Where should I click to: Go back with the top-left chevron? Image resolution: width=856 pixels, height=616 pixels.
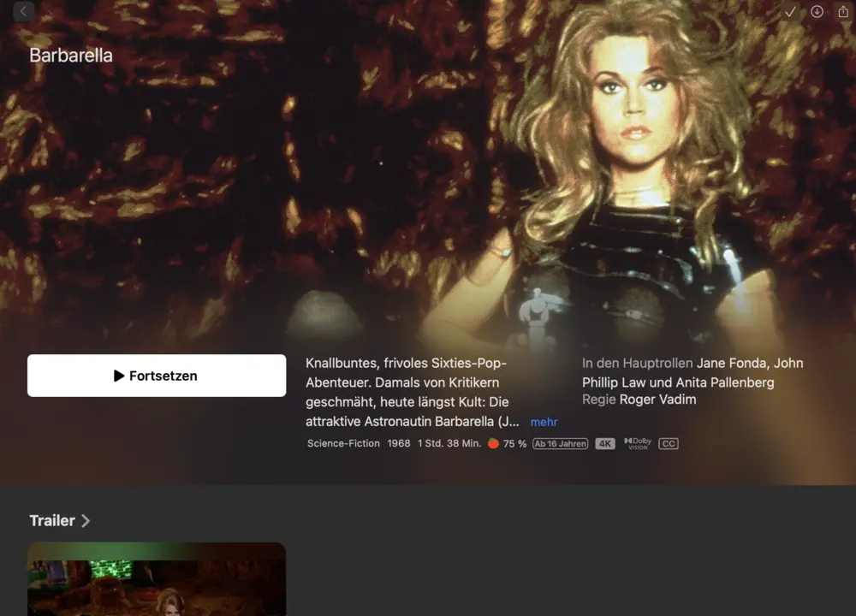(x=23, y=11)
